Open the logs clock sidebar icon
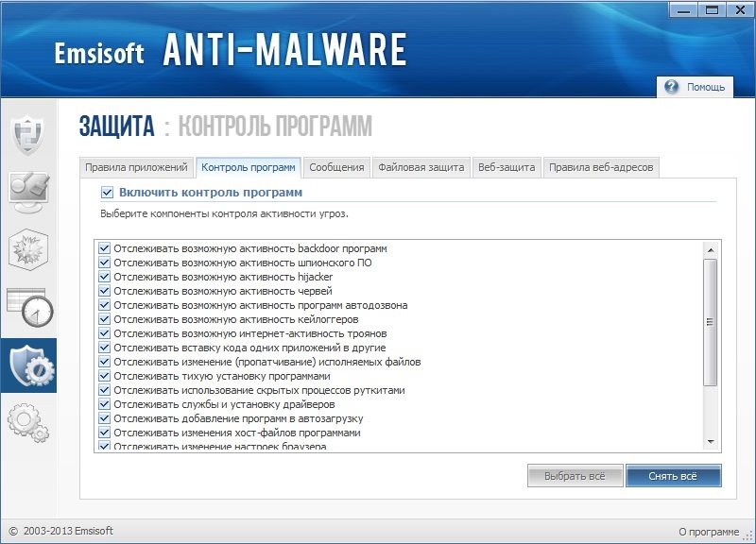The width and height of the screenshot is (756, 544). [x=30, y=307]
